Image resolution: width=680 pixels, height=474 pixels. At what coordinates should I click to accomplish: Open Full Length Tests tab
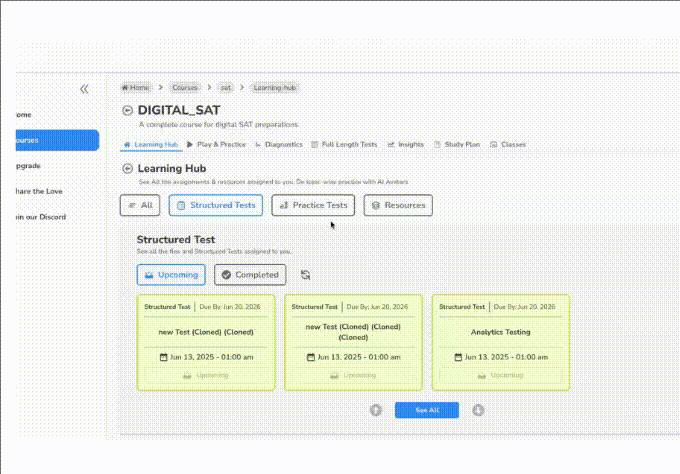(344, 144)
